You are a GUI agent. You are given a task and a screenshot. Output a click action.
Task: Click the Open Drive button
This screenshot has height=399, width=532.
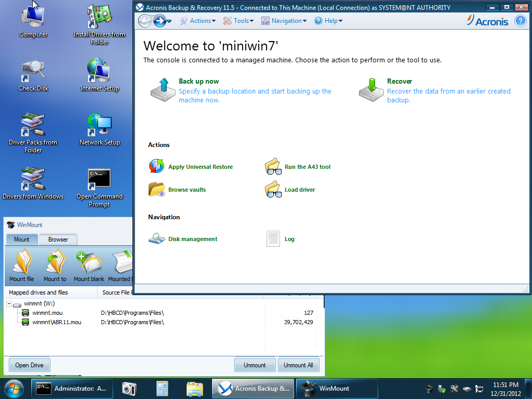(30, 365)
